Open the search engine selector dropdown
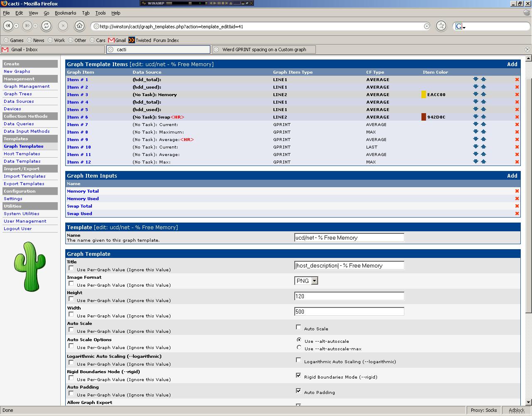Screen dimensions: 532x416 pyautogui.click(x=461, y=27)
